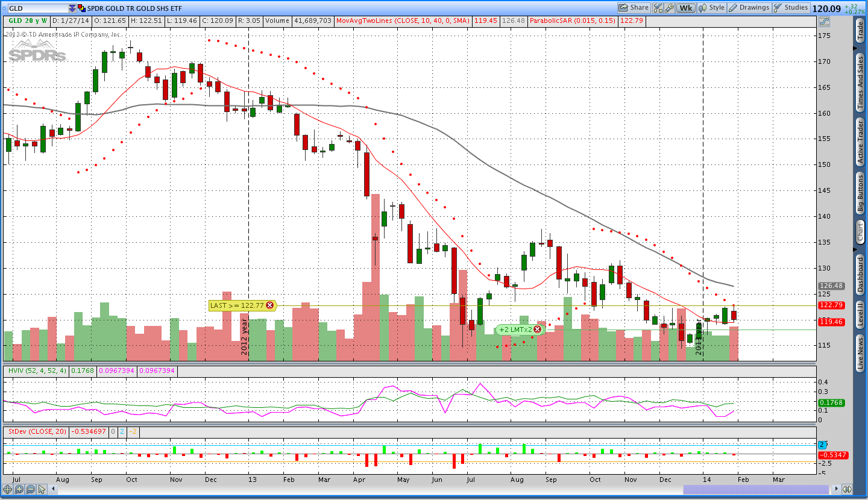Click the -0.5347 red StDev axis bubble

tap(833, 455)
